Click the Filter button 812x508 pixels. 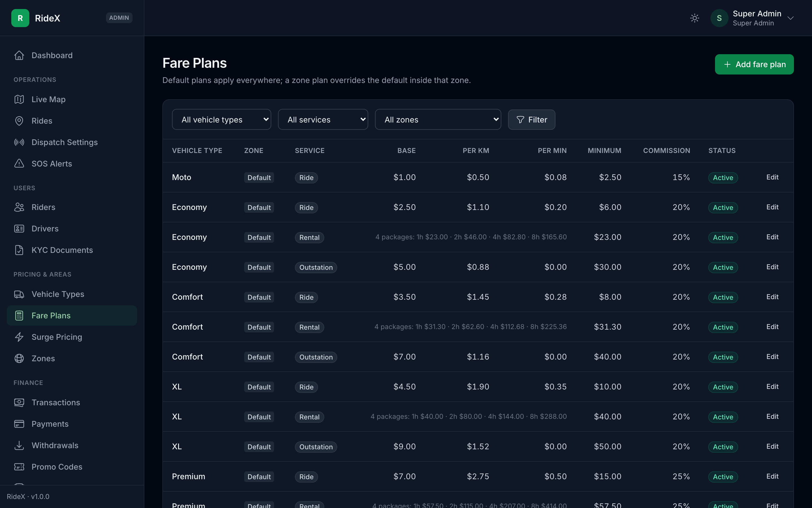tap(531, 120)
